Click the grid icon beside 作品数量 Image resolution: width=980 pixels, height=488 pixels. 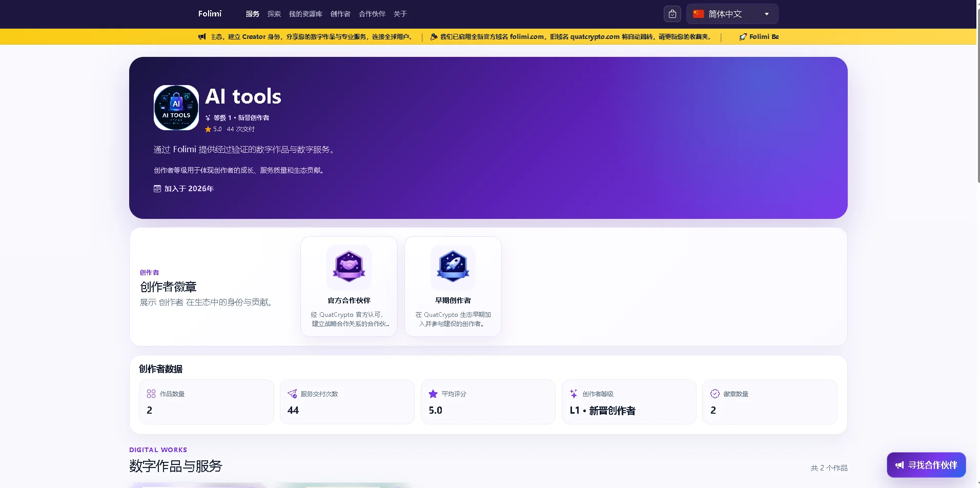151,394
